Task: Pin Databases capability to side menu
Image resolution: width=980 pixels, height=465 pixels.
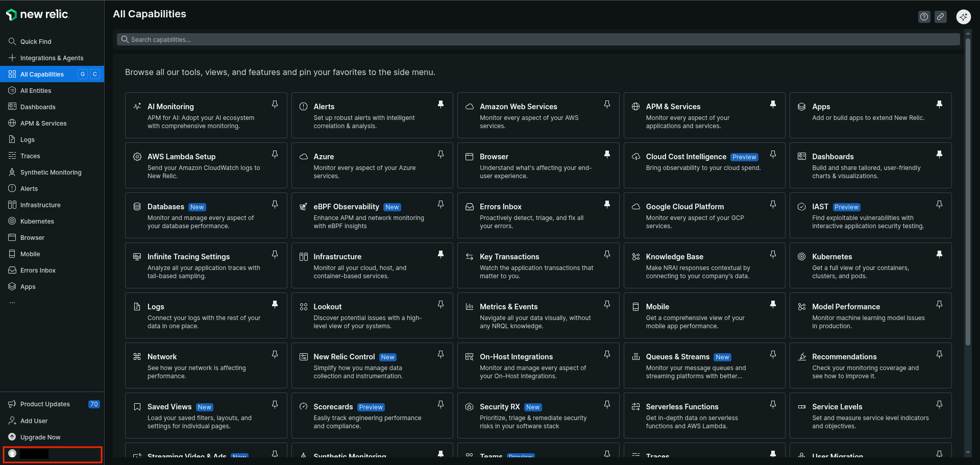Action: [x=275, y=205]
